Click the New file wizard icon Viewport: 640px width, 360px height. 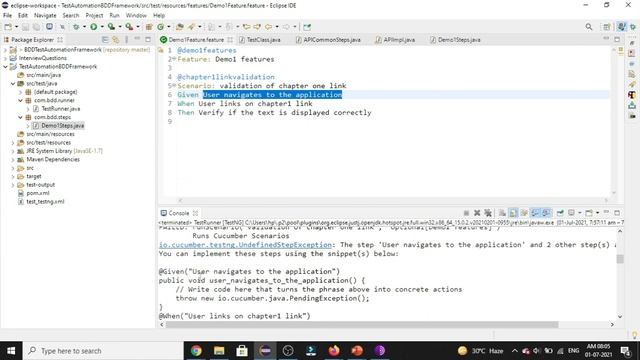8,27
